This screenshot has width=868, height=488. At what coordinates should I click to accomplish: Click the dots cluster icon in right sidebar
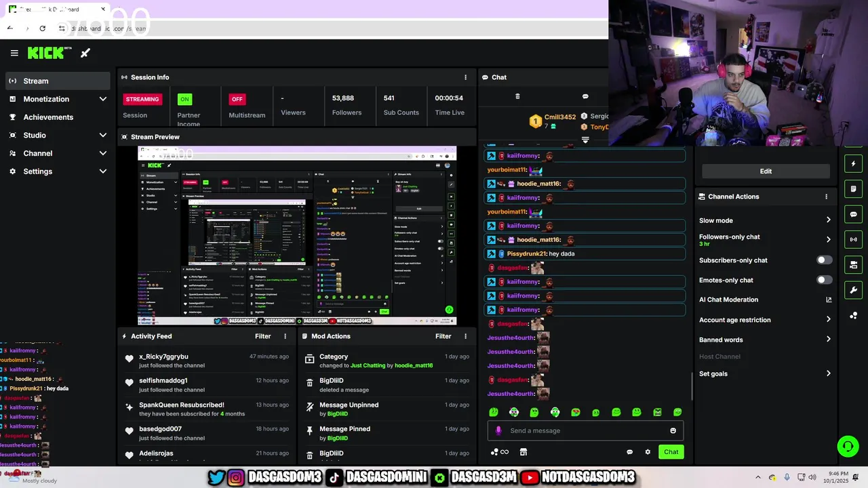(x=854, y=316)
